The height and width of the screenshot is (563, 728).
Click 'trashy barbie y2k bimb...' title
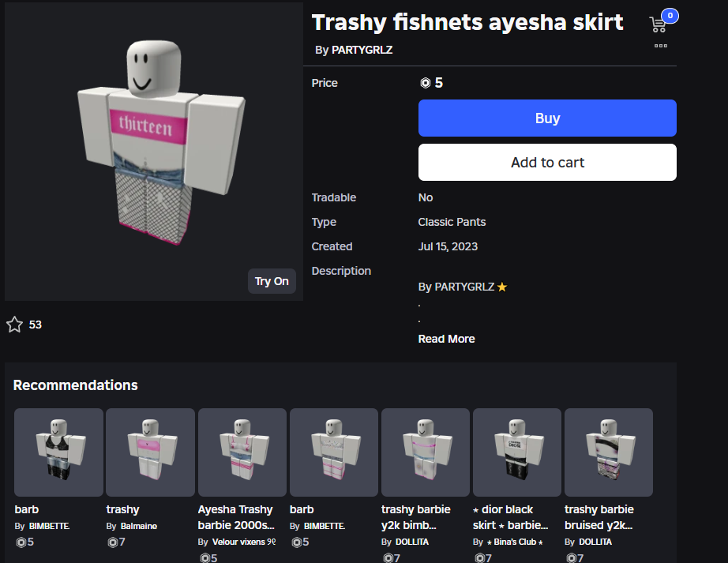pos(415,517)
